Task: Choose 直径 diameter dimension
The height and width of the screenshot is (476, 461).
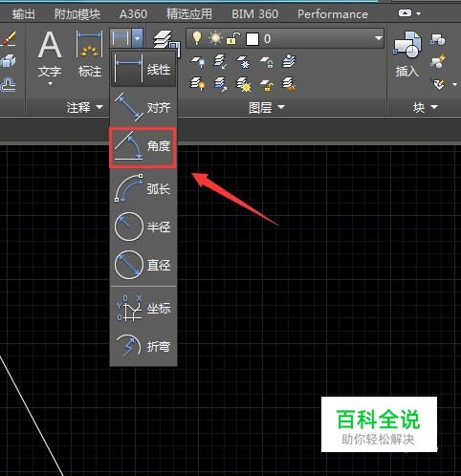Action: [x=143, y=265]
